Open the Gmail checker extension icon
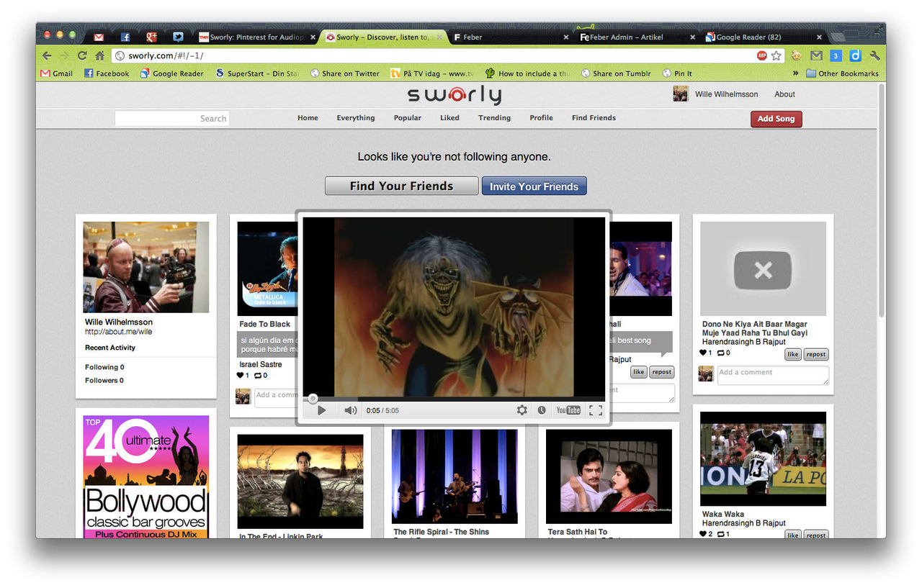The image size is (922, 588). pyautogui.click(x=816, y=55)
